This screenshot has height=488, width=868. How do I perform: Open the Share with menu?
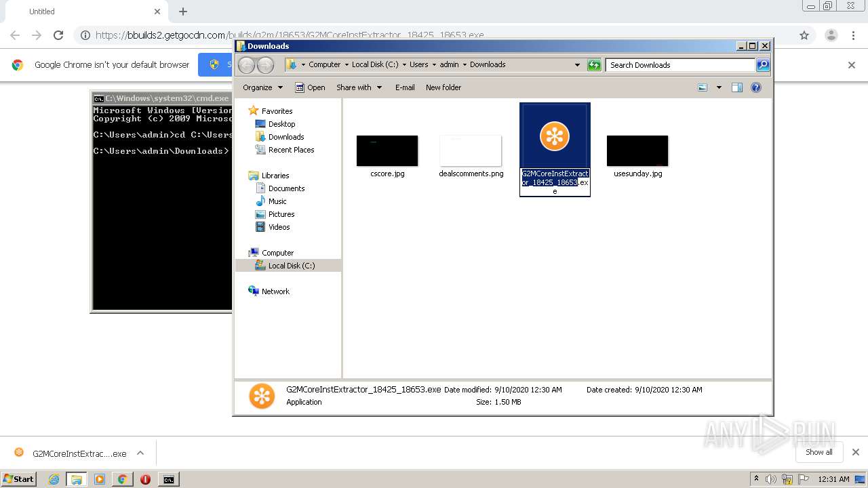(x=359, y=87)
